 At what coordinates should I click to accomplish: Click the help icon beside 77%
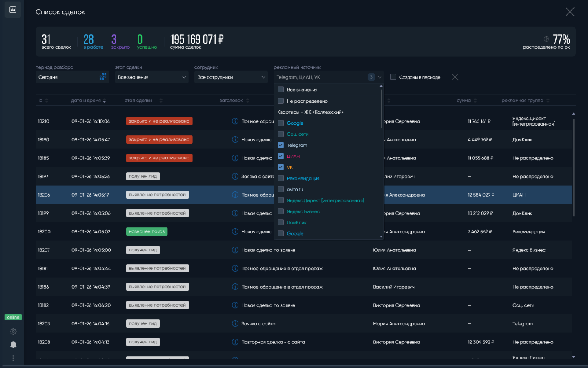tap(546, 39)
